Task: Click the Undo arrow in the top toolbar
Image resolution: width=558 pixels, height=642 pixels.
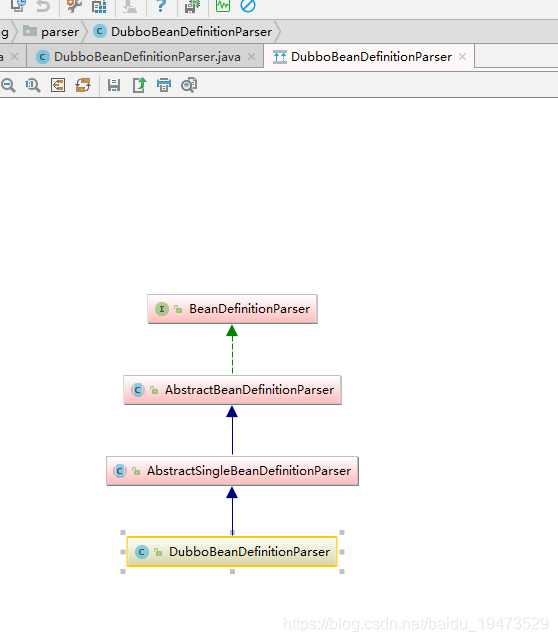Action: tap(43, 5)
